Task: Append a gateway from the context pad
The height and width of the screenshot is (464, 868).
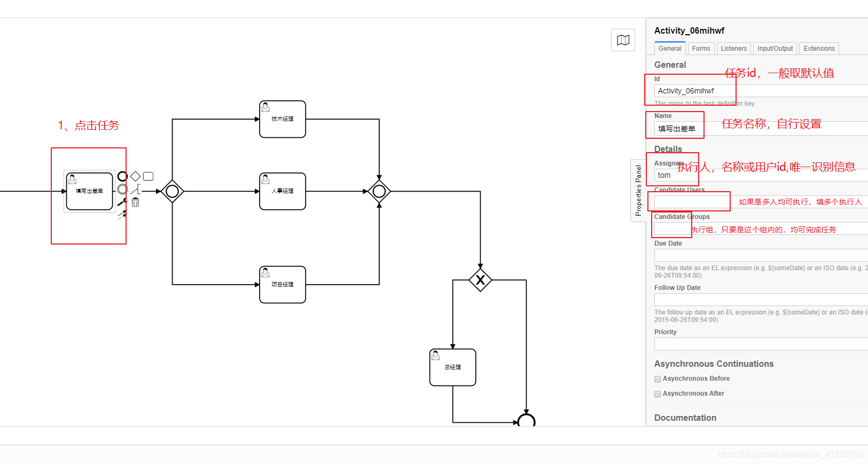Action: tap(136, 176)
